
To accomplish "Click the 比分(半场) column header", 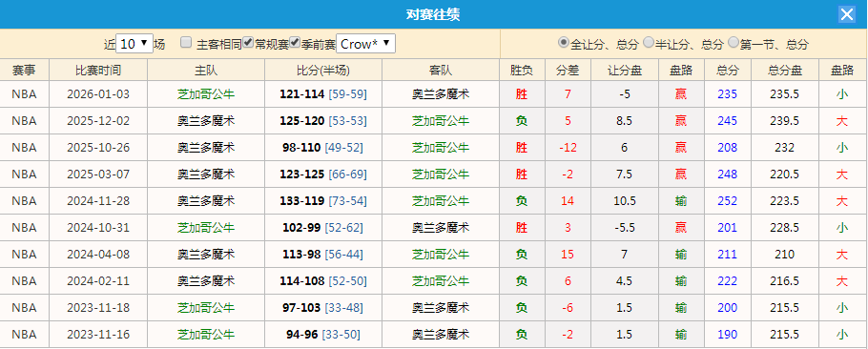I will pos(323,71).
